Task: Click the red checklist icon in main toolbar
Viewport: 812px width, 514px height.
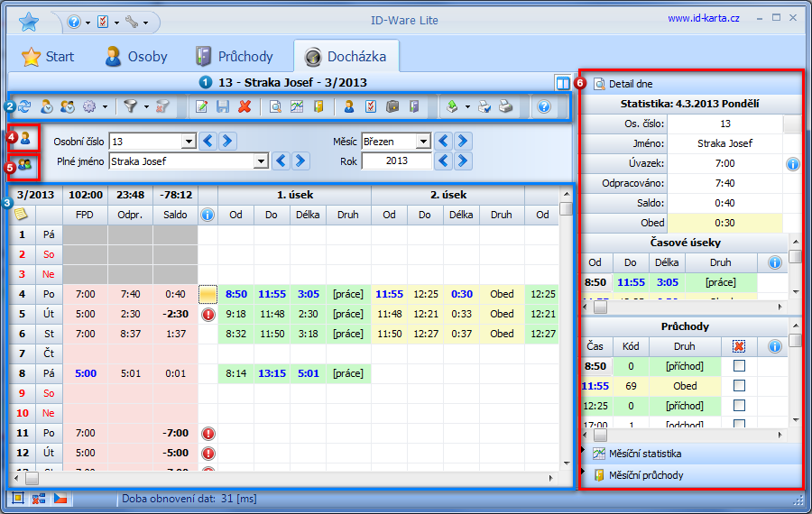Action: point(371,106)
